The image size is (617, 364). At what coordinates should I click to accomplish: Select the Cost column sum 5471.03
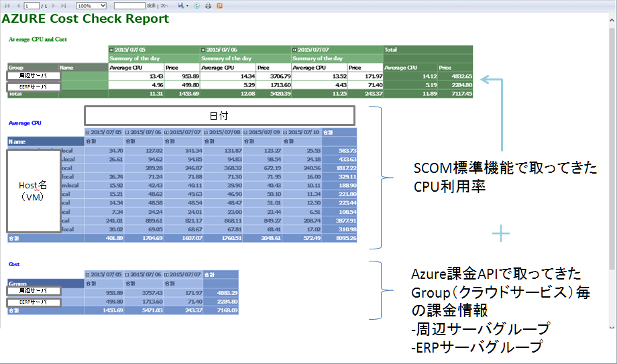tap(152, 310)
